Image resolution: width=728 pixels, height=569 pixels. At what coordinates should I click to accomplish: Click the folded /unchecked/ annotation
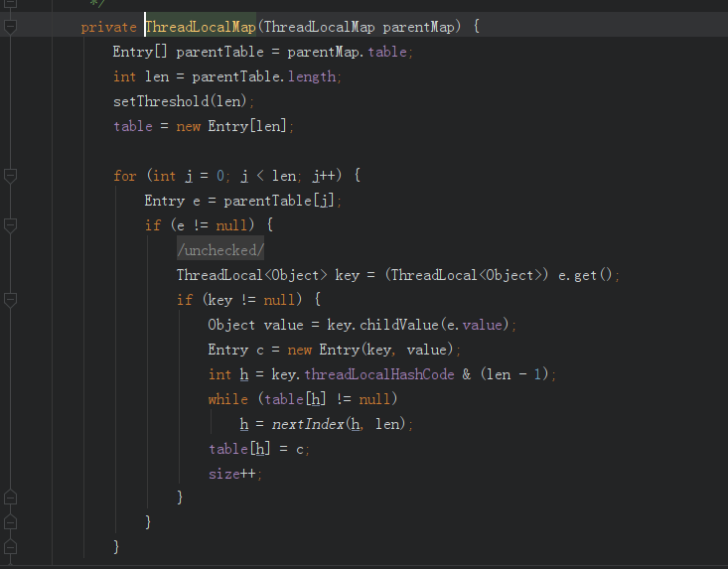click(220, 250)
